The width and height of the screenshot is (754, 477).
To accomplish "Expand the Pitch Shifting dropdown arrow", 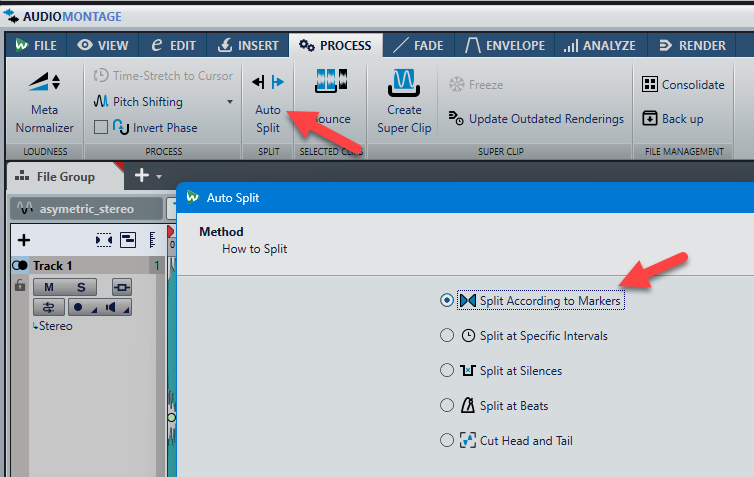I will pyautogui.click(x=230, y=101).
